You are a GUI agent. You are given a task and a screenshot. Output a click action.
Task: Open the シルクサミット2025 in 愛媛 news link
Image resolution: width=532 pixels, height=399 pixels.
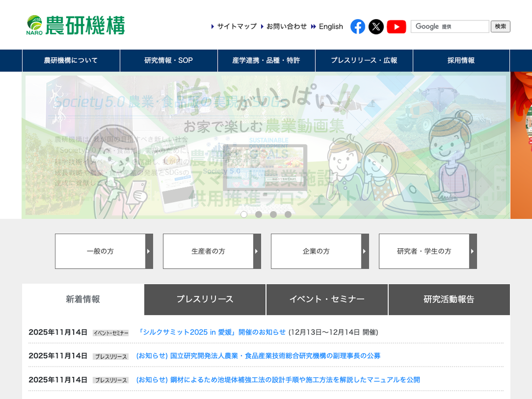pos(212,332)
